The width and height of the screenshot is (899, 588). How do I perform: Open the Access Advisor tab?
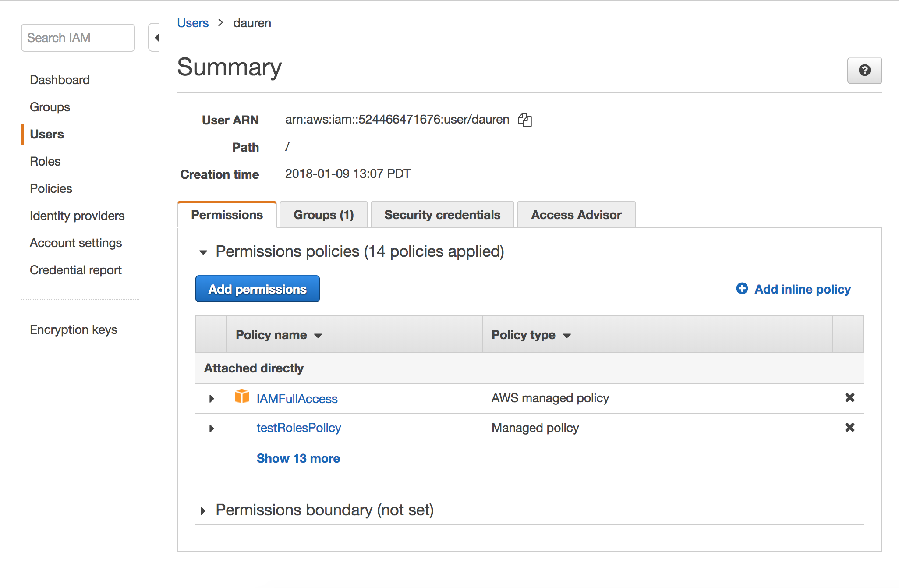tap(576, 214)
